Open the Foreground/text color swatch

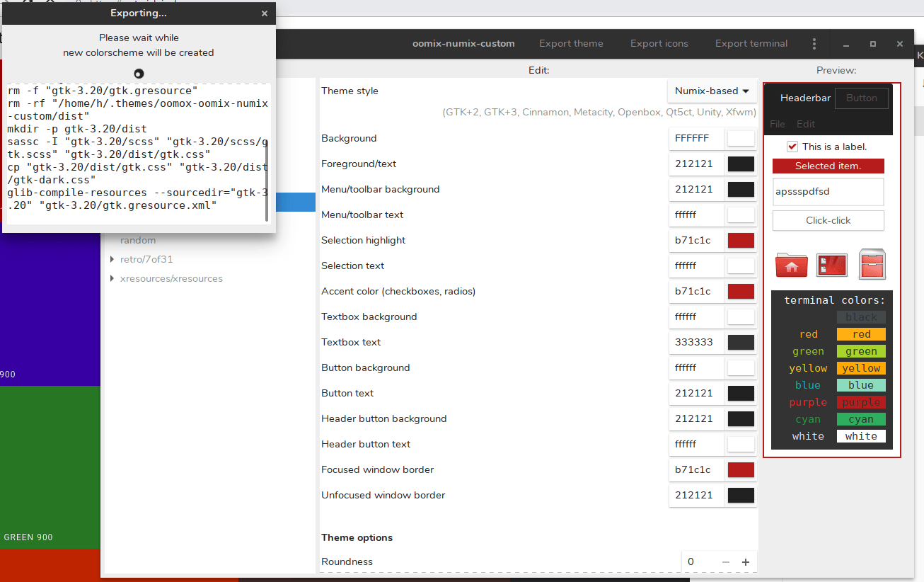pos(741,164)
